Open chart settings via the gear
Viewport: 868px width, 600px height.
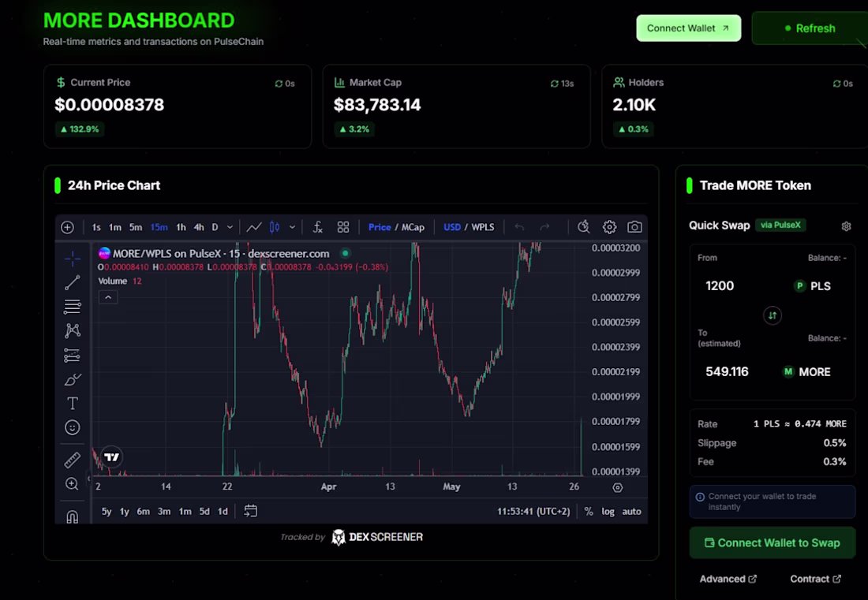[609, 227]
